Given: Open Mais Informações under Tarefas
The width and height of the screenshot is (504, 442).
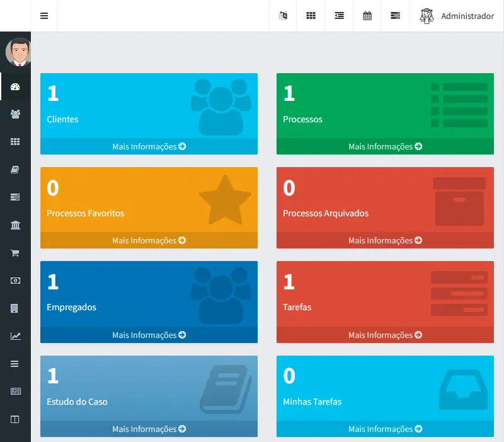Looking at the screenshot, I should click(385, 335).
